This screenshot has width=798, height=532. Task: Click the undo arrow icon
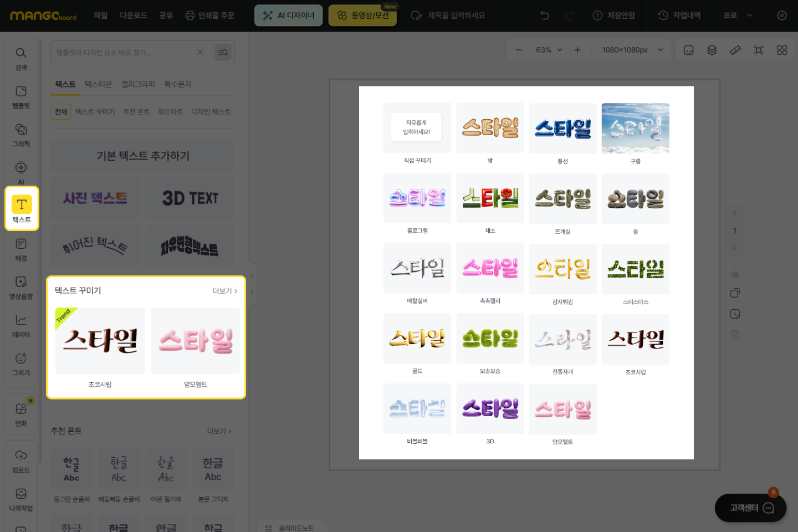545,16
